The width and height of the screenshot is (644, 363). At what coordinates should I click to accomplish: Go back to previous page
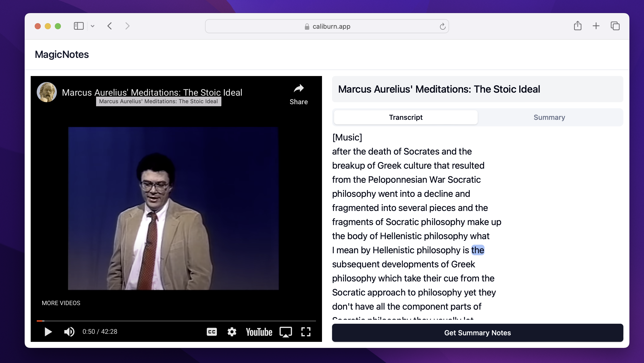(110, 26)
